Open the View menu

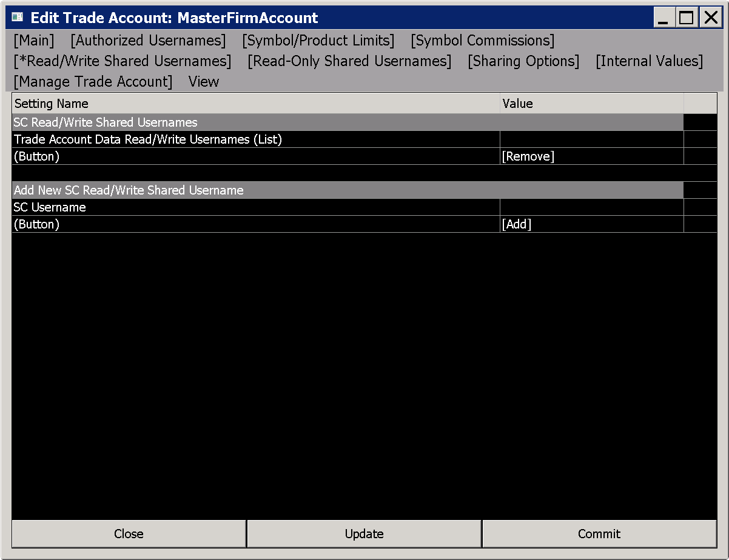point(204,82)
